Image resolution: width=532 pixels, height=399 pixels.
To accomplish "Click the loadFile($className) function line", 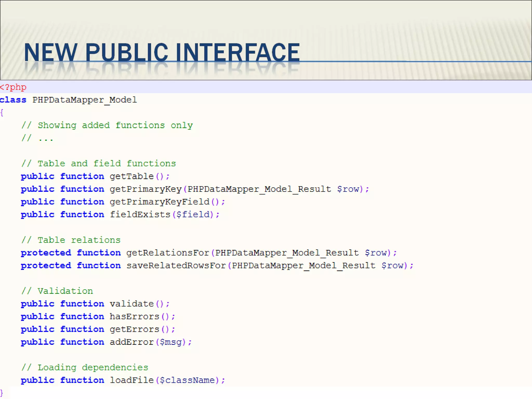I will 123,380.
